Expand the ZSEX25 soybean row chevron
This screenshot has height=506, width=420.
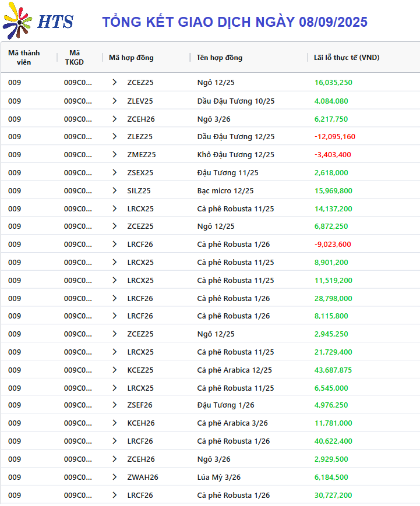tap(115, 173)
